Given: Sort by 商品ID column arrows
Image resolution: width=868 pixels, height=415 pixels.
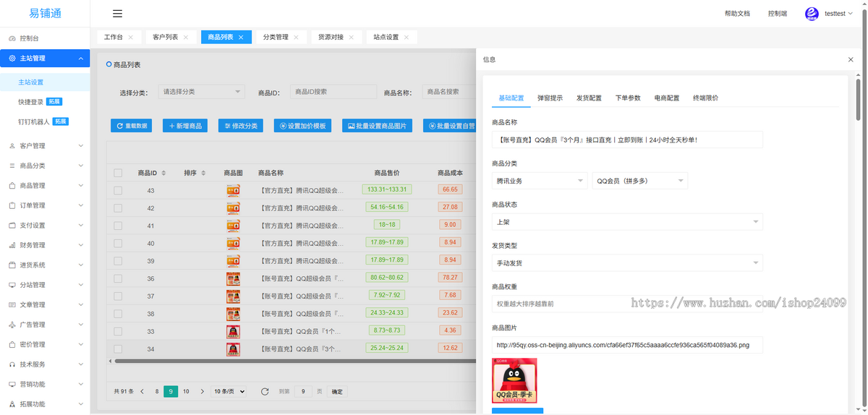Looking at the screenshot, I should tap(163, 173).
